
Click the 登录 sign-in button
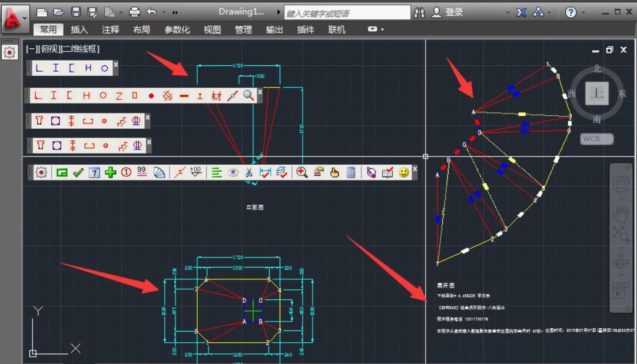click(454, 12)
